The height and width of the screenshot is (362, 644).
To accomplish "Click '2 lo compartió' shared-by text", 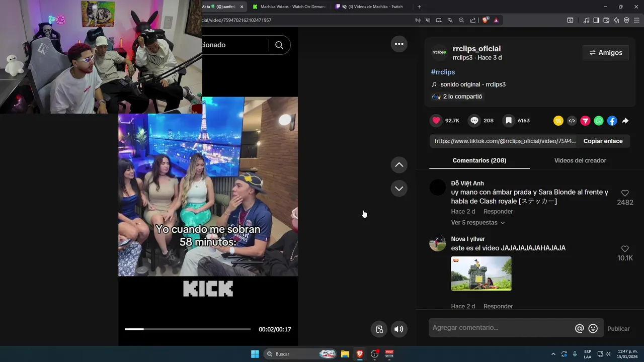I will [x=462, y=97].
